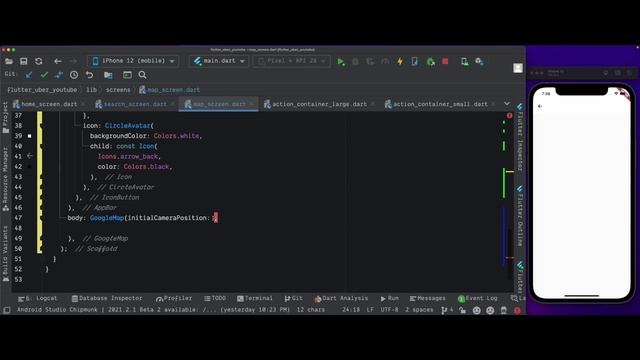Click the Save All disk icon
This screenshot has height=360, width=640.
pyautogui.click(x=24, y=61)
